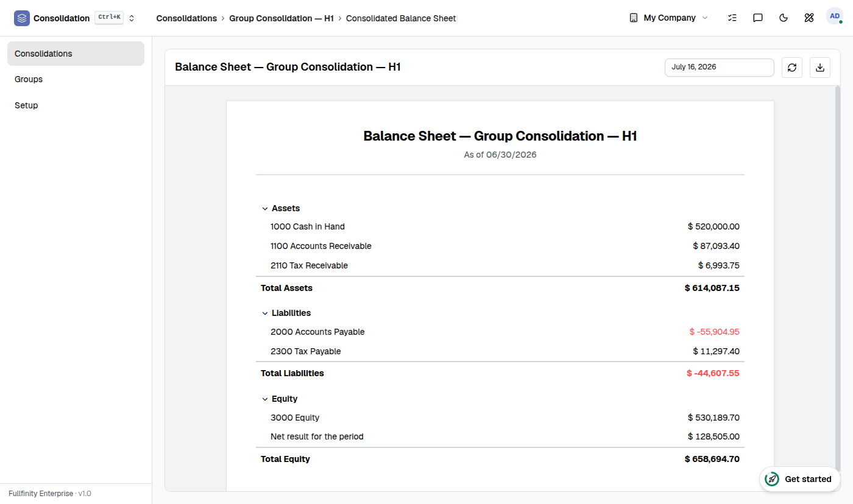Click the As of 06/30/2026 subtitle
The width and height of the screenshot is (853, 504).
tap(500, 155)
